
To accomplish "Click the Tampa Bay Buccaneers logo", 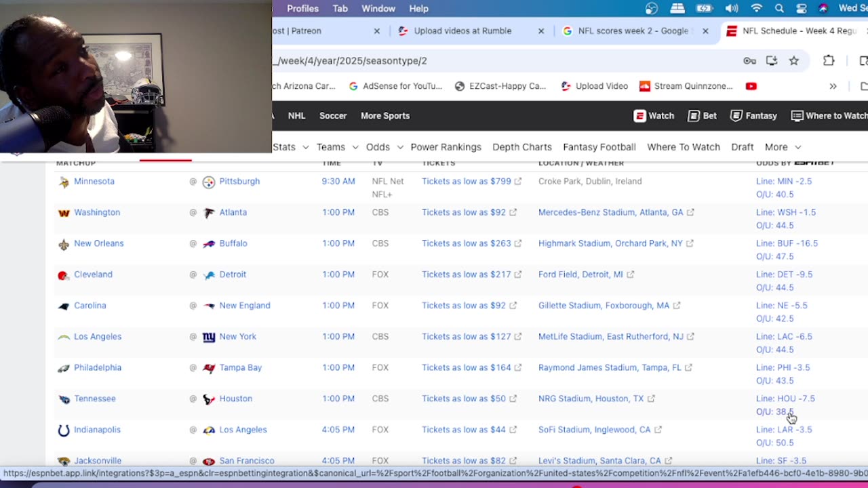I will 209,368.
